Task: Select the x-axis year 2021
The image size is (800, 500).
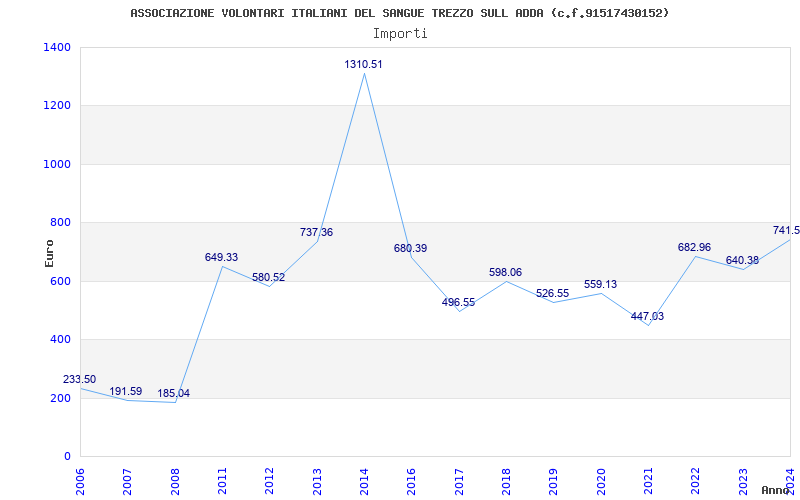Action: pyautogui.click(x=648, y=481)
